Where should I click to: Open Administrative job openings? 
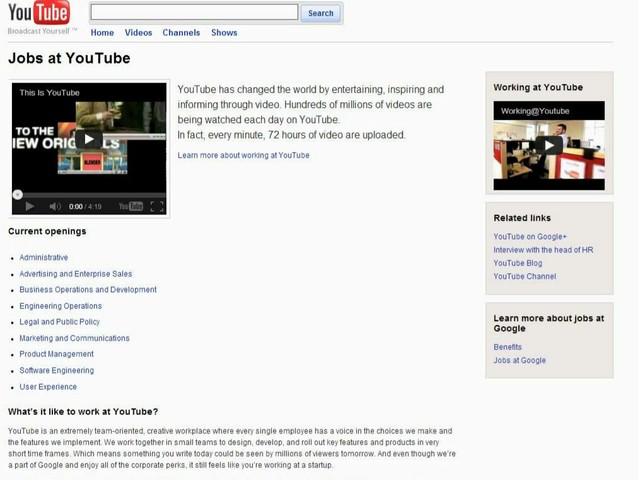point(44,257)
